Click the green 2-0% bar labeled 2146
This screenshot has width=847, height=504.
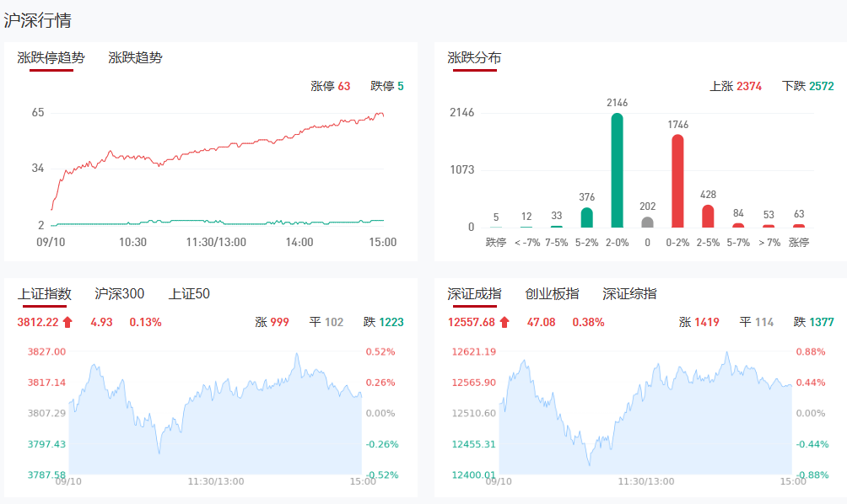click(617, 170)
